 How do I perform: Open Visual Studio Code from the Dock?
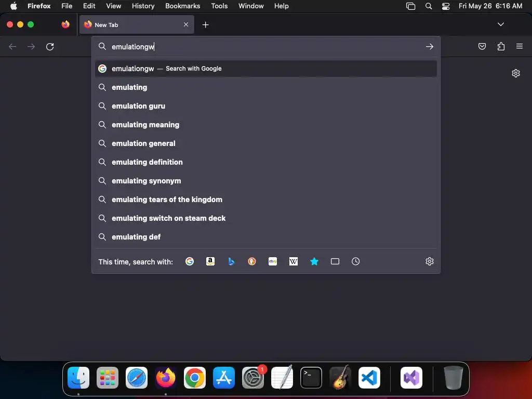[369, 378]
